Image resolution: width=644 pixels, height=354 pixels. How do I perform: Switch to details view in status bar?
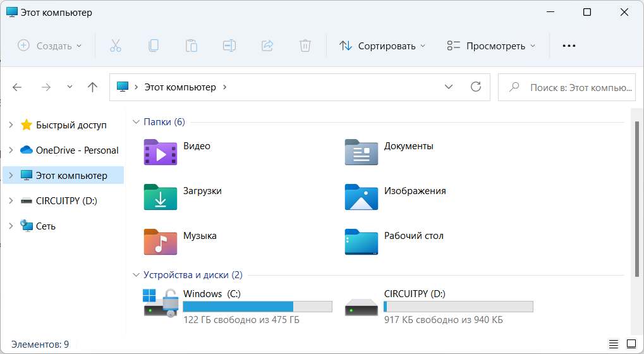coord(614,344)
